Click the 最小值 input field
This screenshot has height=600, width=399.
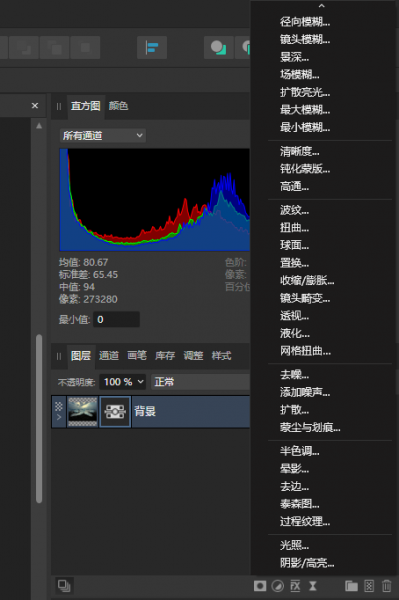[116, 320]
